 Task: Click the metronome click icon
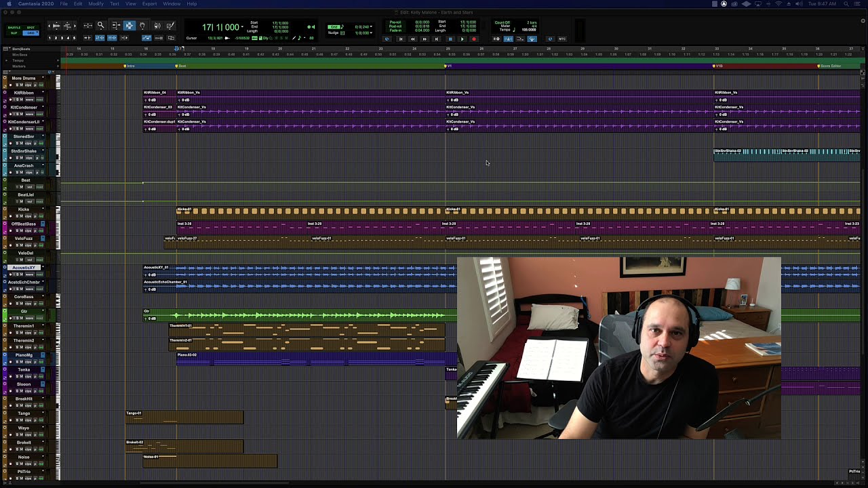click(509, 39)
